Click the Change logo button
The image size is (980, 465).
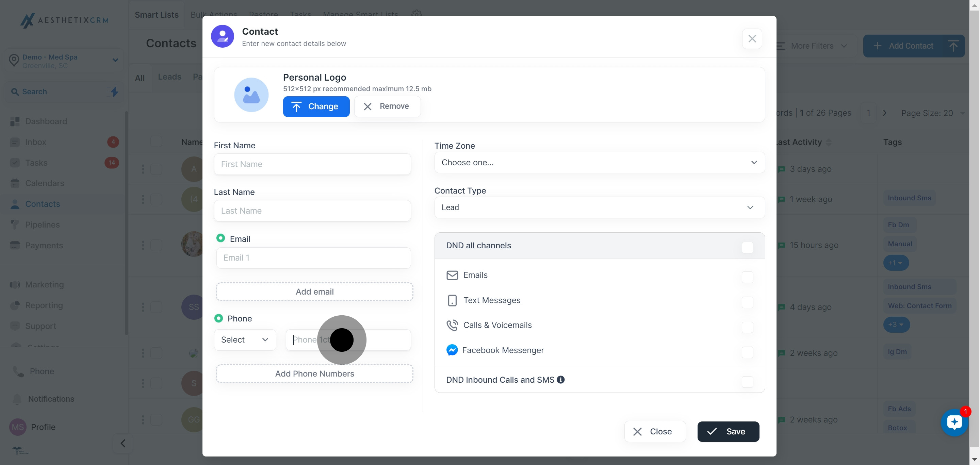[x=316, y=106]
